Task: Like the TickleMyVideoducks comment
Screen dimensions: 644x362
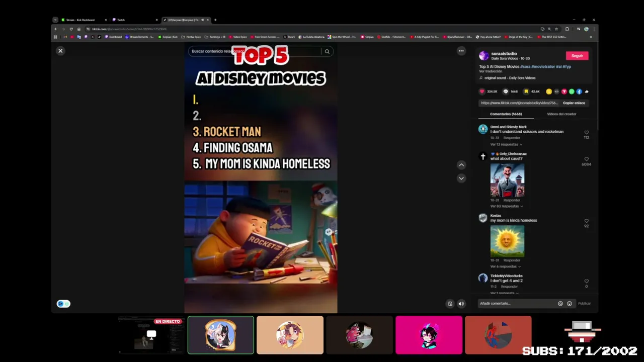Action: click(x=586, y=282)
